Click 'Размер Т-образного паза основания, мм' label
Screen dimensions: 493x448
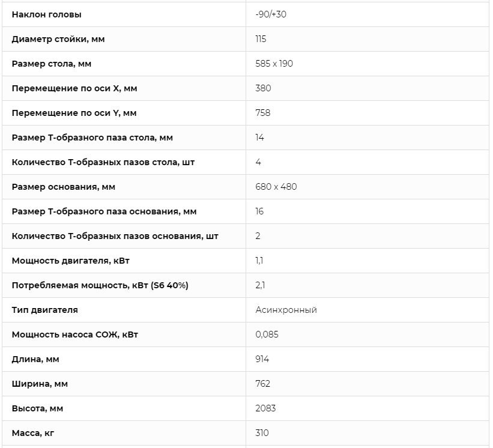(104, 211)
